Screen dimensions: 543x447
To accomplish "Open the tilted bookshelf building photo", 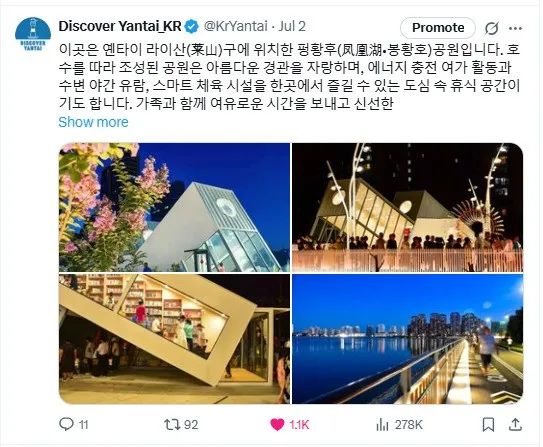I will pos(174,339).
